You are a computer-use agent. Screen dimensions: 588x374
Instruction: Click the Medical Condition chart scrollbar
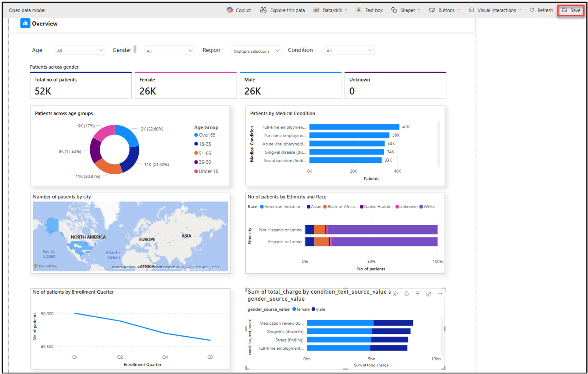[438, 144]
